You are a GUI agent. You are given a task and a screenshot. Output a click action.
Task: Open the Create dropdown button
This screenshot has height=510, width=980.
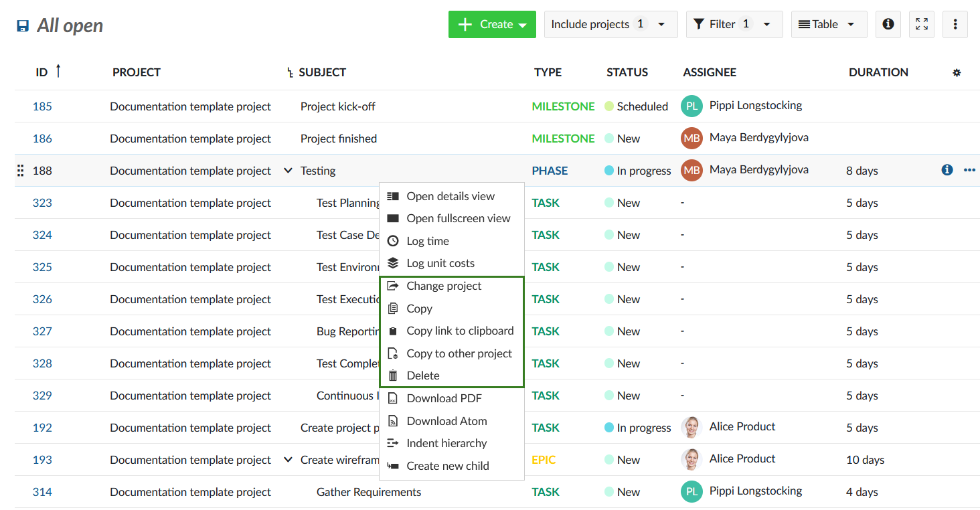(492, 24)
